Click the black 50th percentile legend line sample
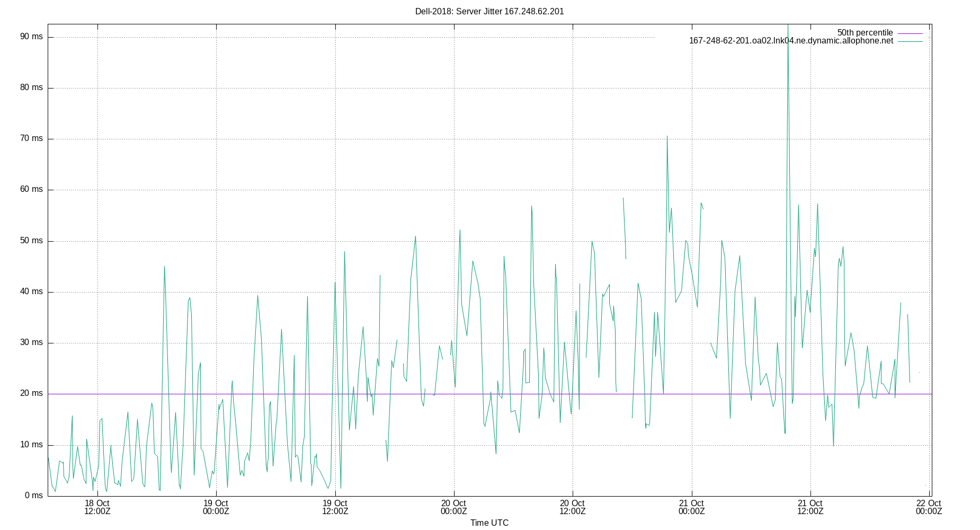Image resolution: width=980 pixels, height=530 pixels. click(x=910, y=33)
